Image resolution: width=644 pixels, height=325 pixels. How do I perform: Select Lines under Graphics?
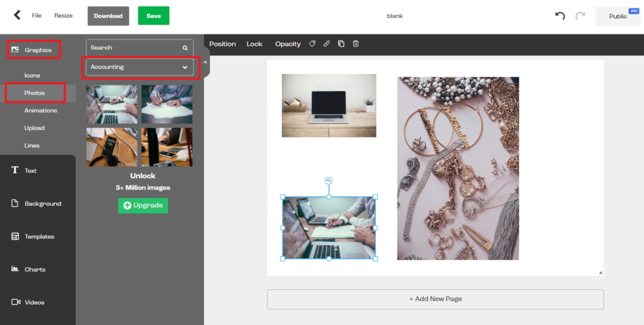31,146
